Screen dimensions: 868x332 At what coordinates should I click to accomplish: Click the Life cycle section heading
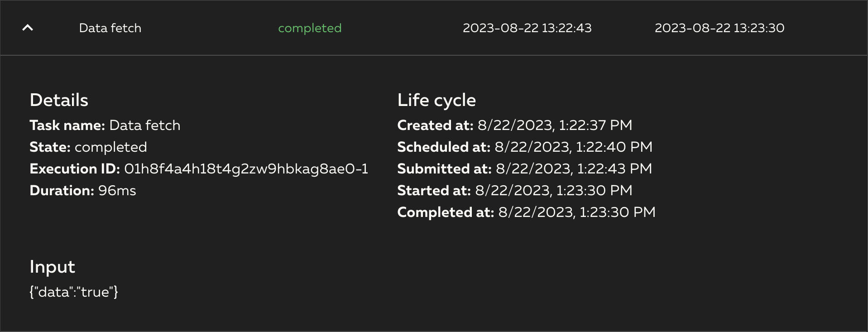pos(436,100)
